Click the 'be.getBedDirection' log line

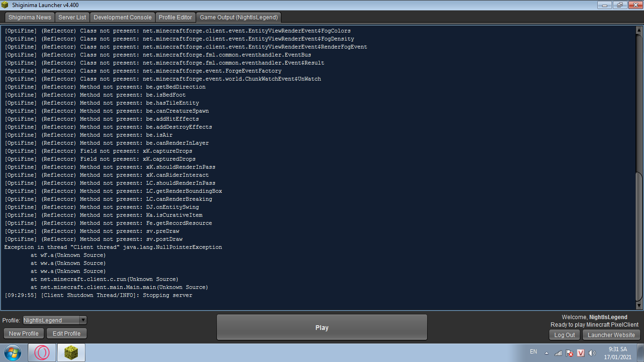tap(105, 87)
